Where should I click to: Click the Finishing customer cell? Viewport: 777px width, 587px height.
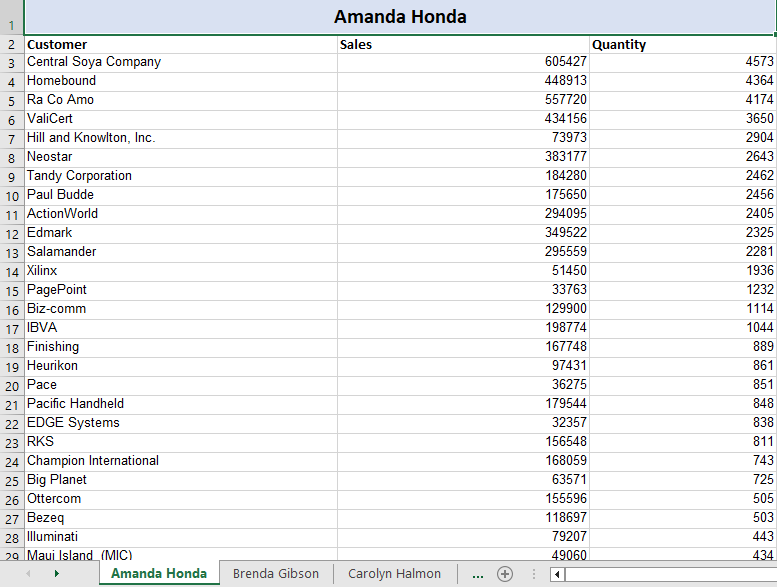coord(181,348)
